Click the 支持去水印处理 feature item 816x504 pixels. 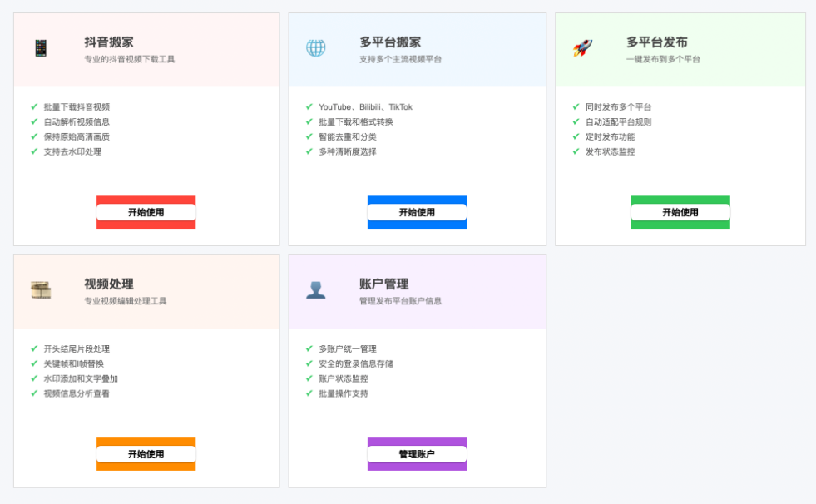(72, 152)
